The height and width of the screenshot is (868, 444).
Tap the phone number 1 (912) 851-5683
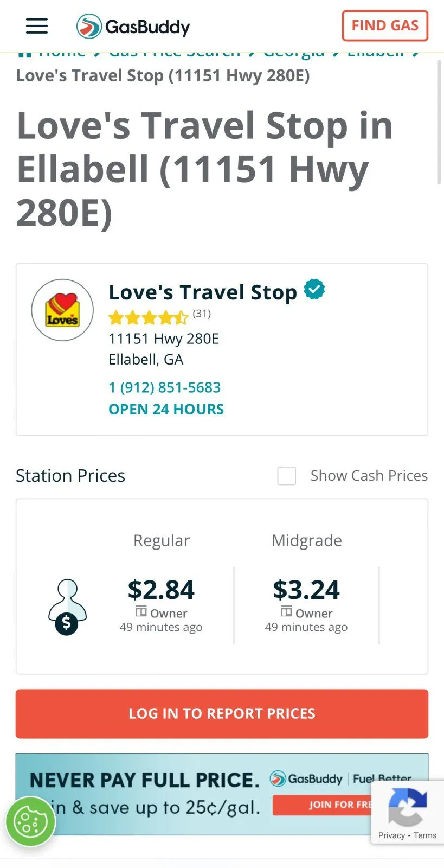(165, 387)
